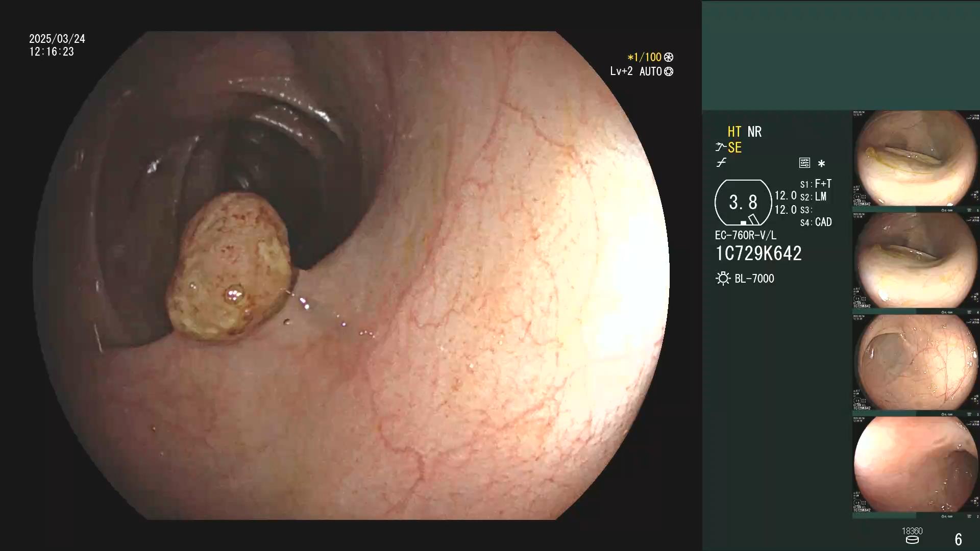Click the light source lamp icon

point(723,279)
